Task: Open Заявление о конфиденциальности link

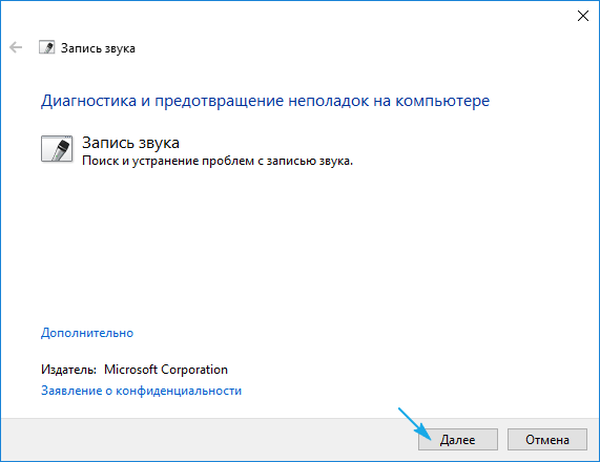Action: (141, 391)
